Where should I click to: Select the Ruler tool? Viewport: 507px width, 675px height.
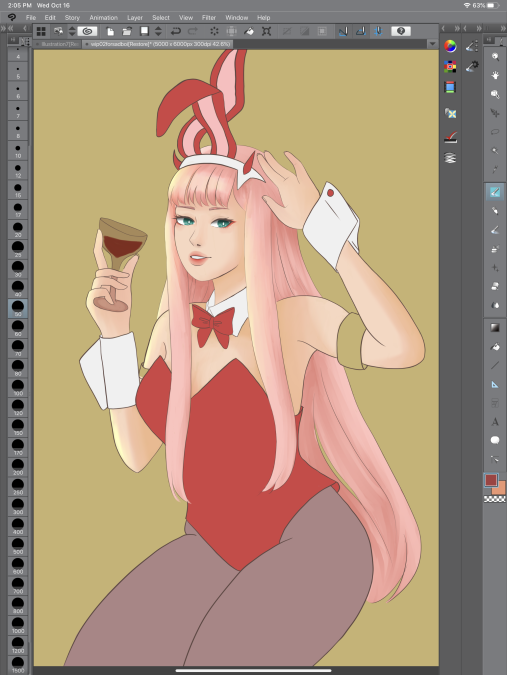point(495,384)
